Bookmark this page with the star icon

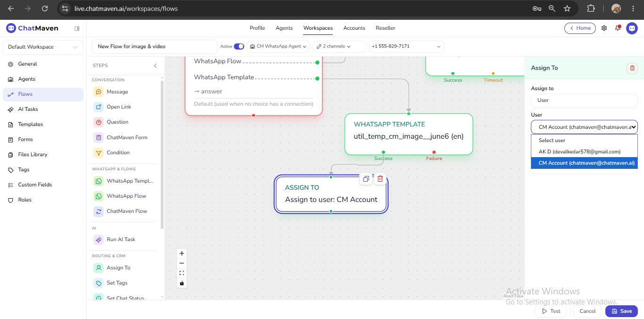pyautogui.click(x=567, y=8)
